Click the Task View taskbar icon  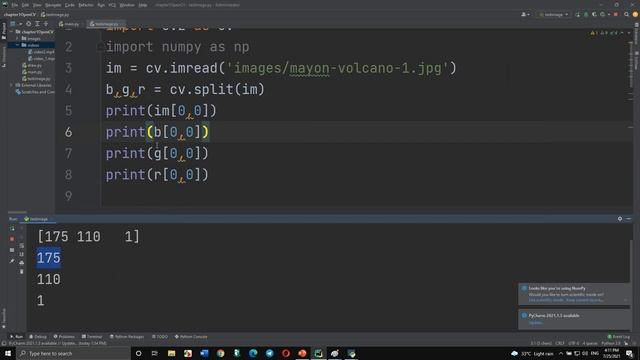pos(155,353)
